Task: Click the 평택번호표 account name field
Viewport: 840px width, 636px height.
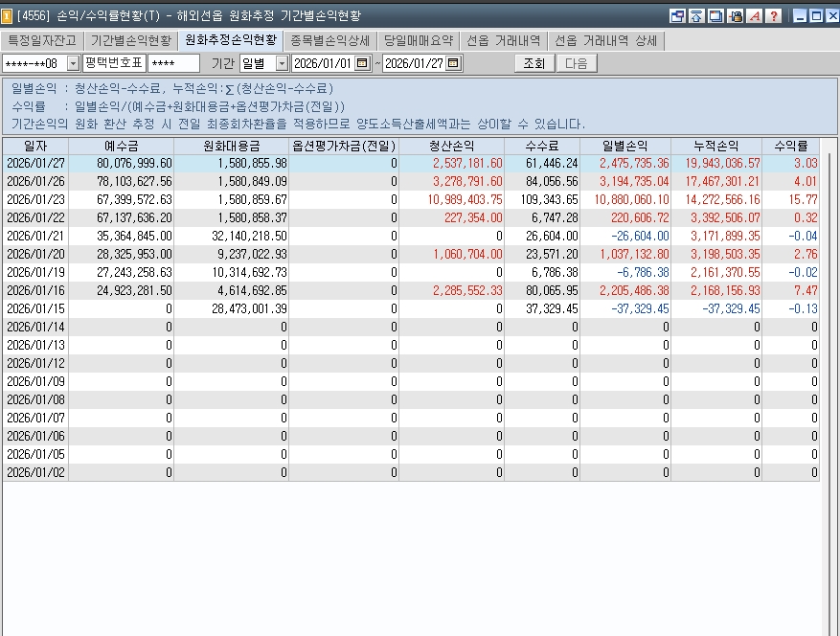Action: (114, 63)
